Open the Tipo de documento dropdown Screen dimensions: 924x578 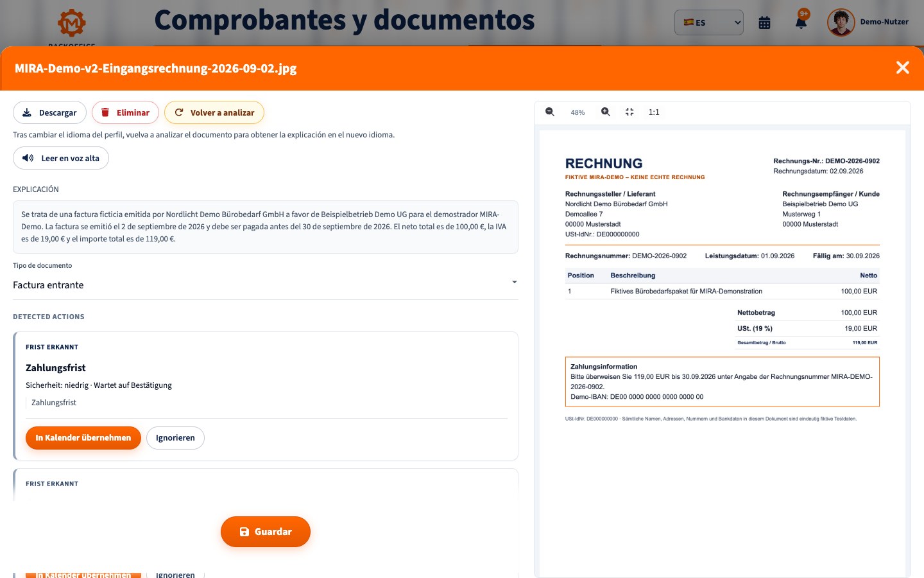265,285
